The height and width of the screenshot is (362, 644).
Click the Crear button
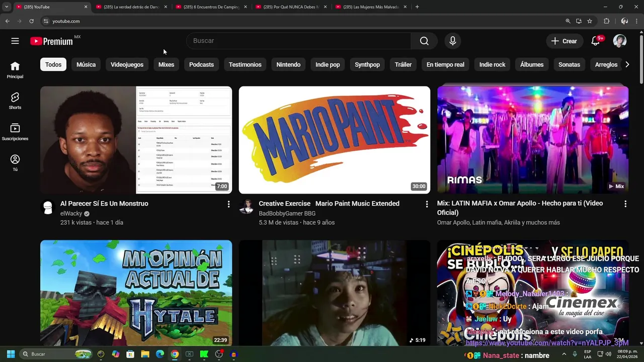564,41
